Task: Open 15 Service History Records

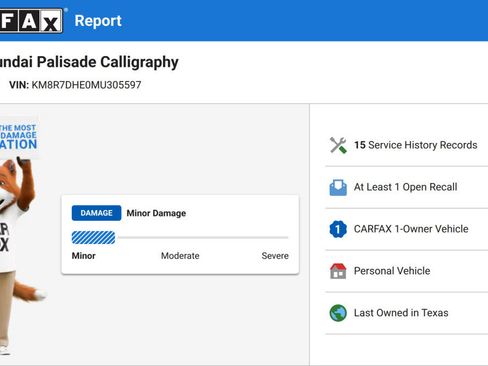Action: (x=415, y=145)
